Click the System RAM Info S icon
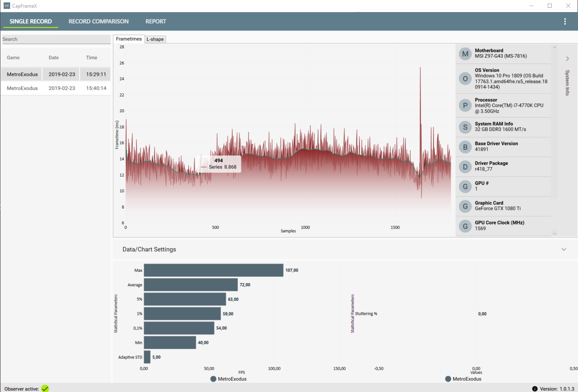This screenshot has height=392, width=578. [465, 127]
